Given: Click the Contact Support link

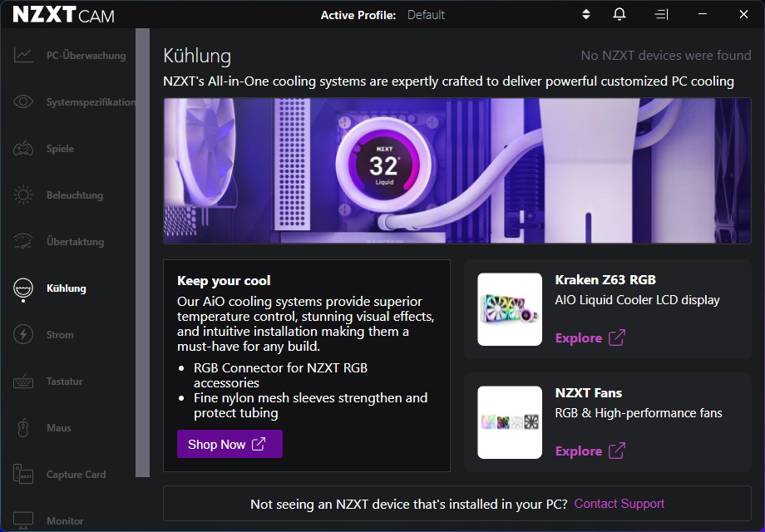Looking at the screenshot, I should [619, 504].
